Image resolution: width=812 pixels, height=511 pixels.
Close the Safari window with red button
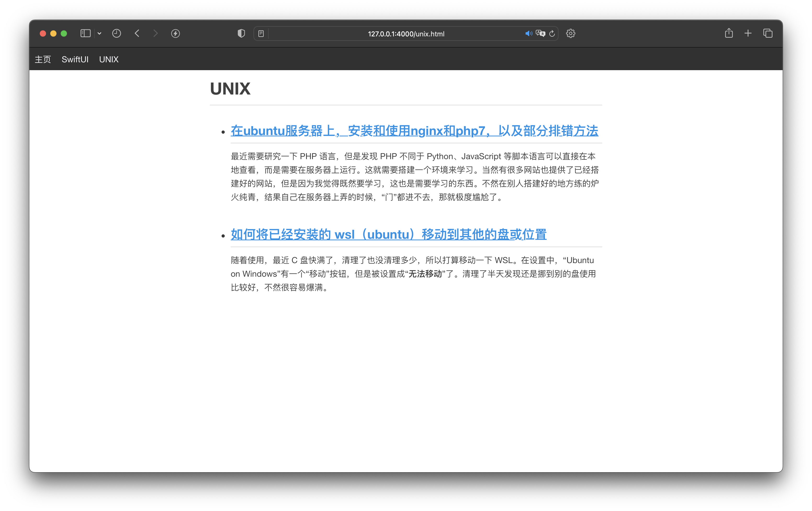point(43,34)
